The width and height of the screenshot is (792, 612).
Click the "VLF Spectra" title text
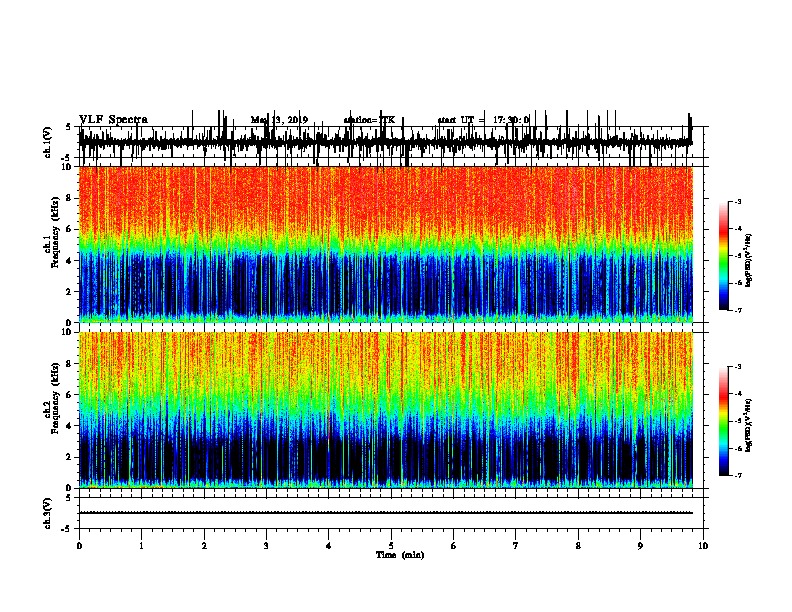(113, 120)
